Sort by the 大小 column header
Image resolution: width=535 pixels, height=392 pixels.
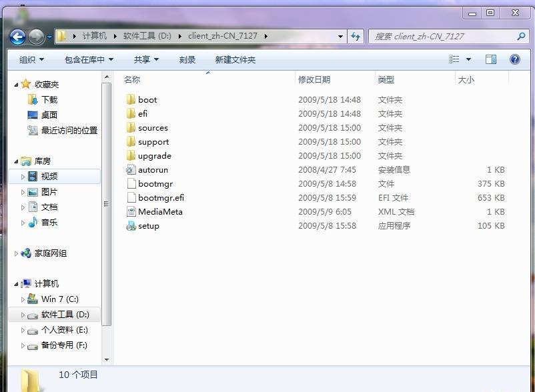[x=466, y=80]
